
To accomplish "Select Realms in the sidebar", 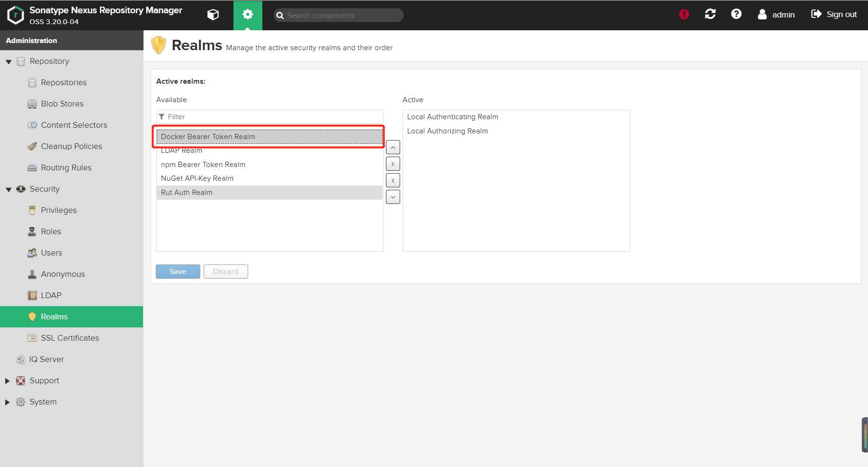I will click(x=72, y=317).
